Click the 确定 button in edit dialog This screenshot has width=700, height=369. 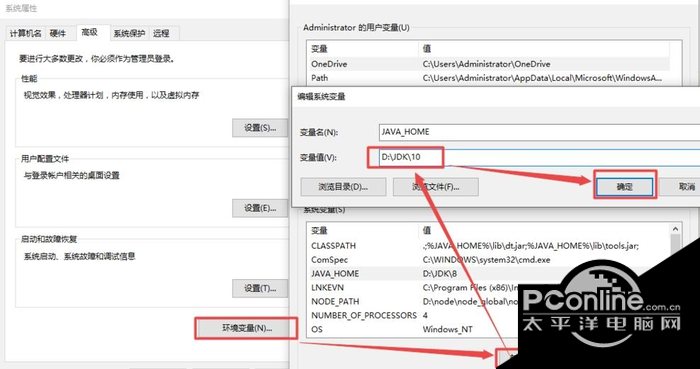[x=625, y=187]
